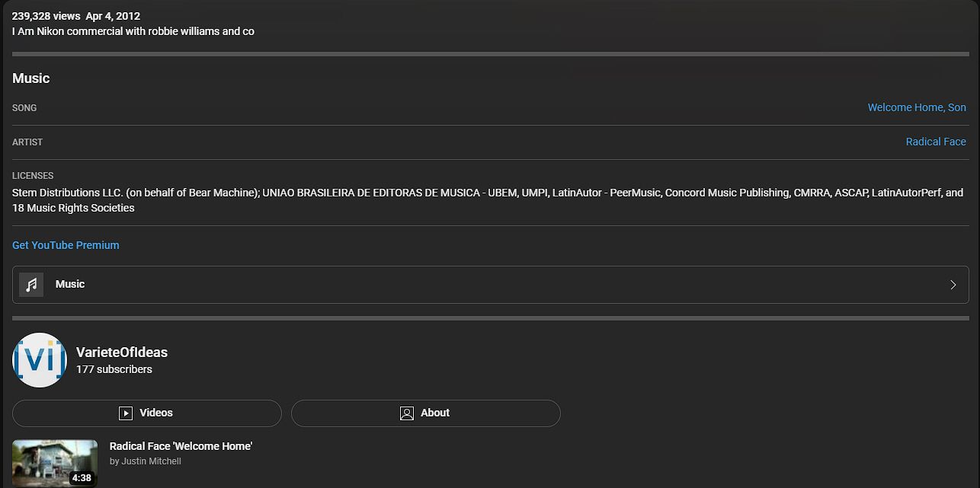Click the Music section heading
980x488 pixels.
tap(31, 78)
